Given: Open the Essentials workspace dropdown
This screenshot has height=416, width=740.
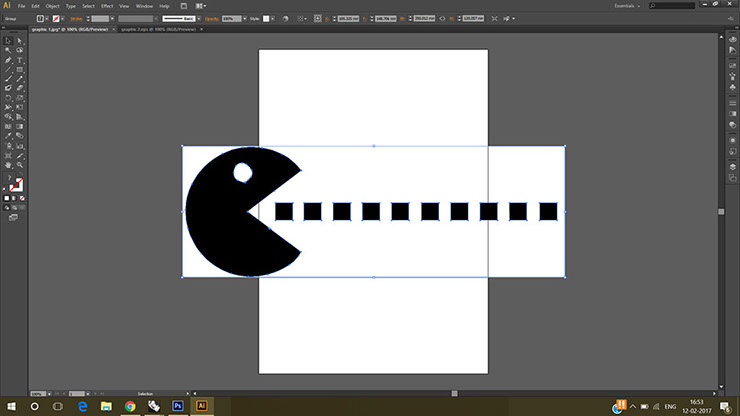Looking at the screenshot, I should [x=627, y=6].
